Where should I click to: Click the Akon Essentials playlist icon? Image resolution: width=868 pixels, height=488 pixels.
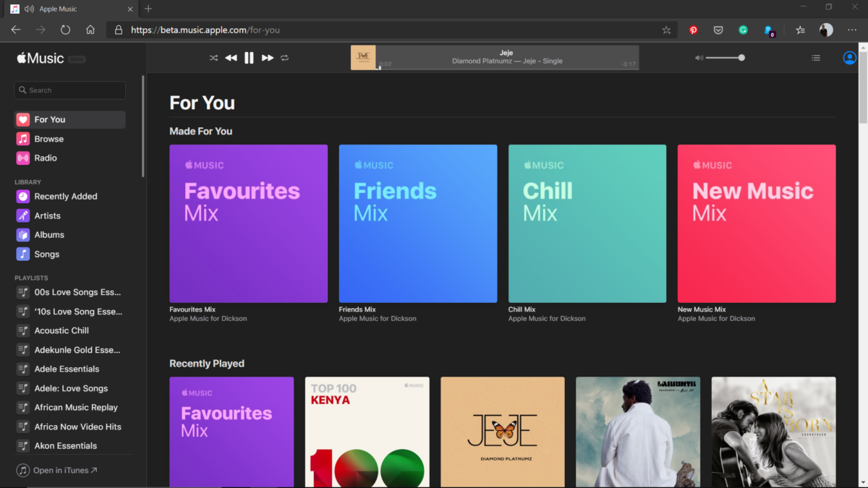tap(23, 446)
